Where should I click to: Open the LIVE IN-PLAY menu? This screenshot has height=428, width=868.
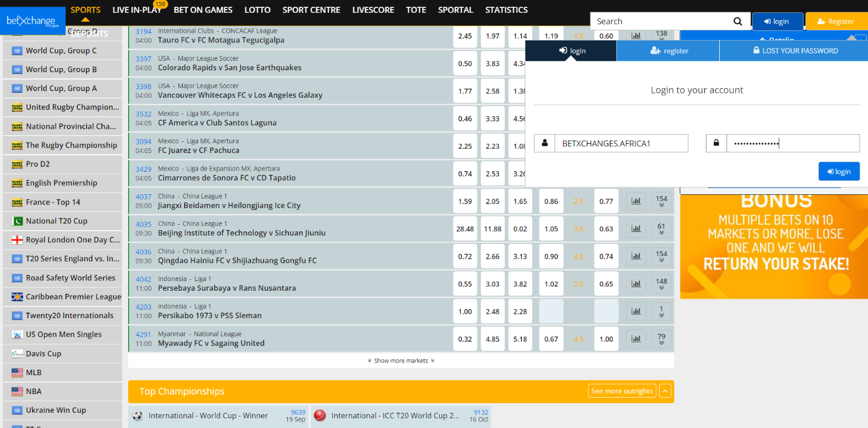point(137,10)
